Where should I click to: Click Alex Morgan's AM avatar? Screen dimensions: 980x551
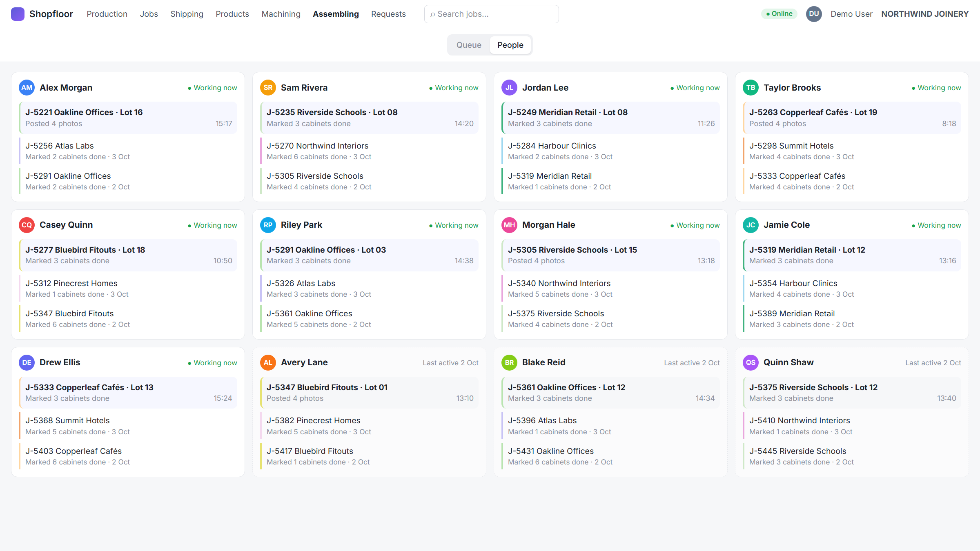[x=27, y=88]
